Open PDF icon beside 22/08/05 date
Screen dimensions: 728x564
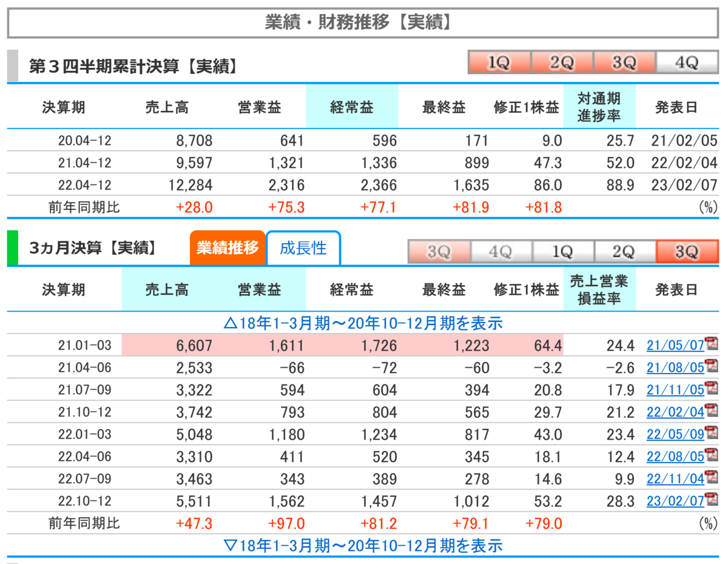tap(712, 455)
